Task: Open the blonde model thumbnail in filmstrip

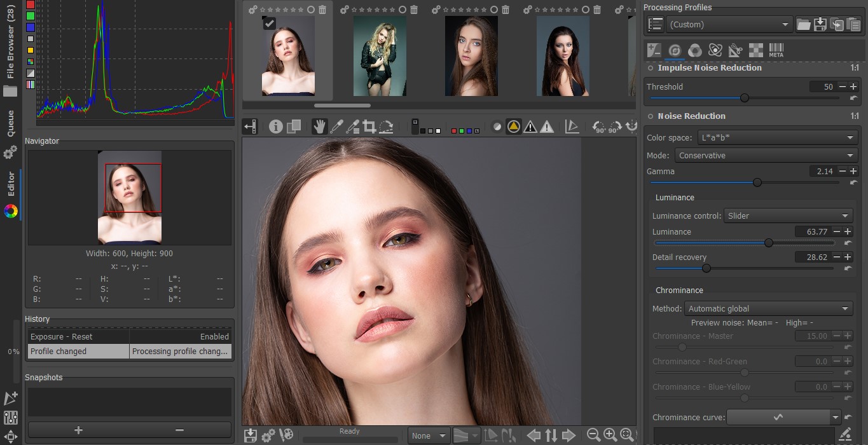Action: coord(380,56)
